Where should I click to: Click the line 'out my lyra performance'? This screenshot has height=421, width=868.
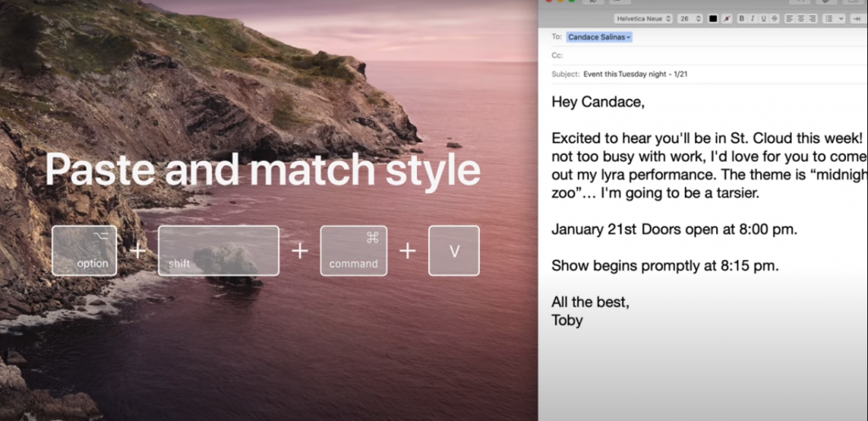coord(709,175)
